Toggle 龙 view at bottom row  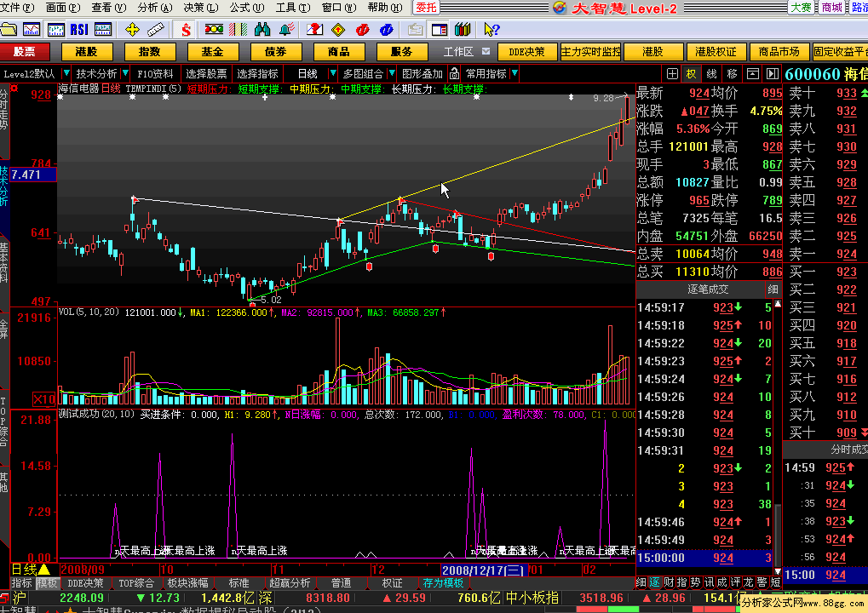pyautogui.click(x=749, y=582)
